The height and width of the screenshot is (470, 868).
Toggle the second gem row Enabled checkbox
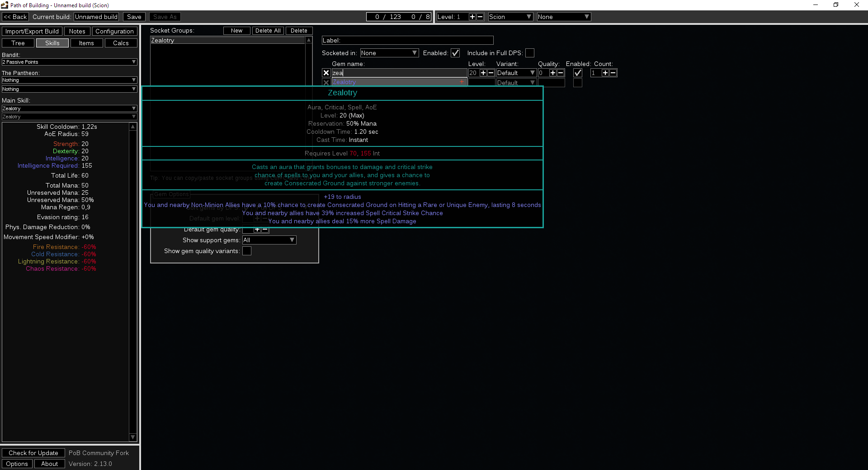[x=578, y=83]
